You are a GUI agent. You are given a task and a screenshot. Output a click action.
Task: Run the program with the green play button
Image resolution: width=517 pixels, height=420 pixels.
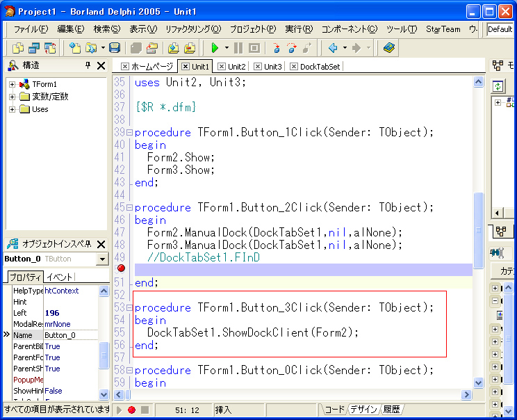(x=215, y=48)
